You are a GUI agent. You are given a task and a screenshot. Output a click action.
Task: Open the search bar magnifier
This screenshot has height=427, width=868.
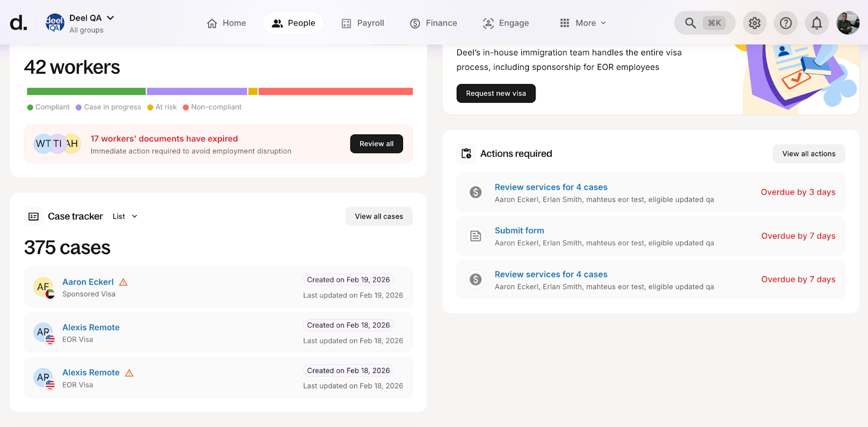pyautogui.click(x=690, y=23)
